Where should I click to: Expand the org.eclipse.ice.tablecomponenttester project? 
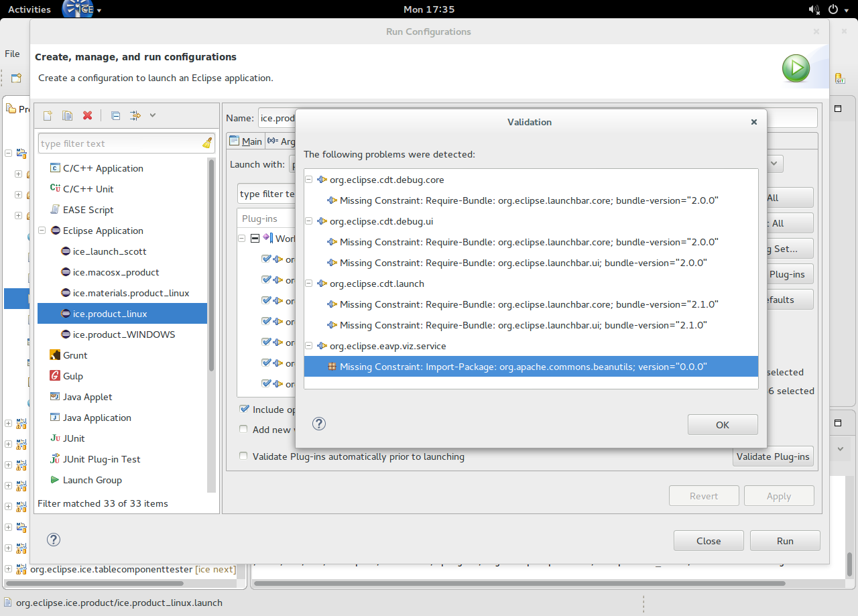coord(8,569)
